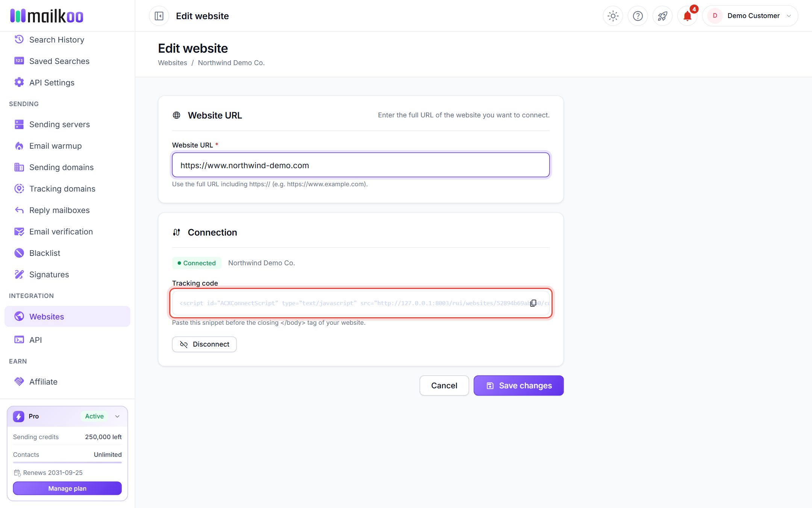Click 'Renews 2031-09-25' text
The image size is (812, 508).
(53, 473)
